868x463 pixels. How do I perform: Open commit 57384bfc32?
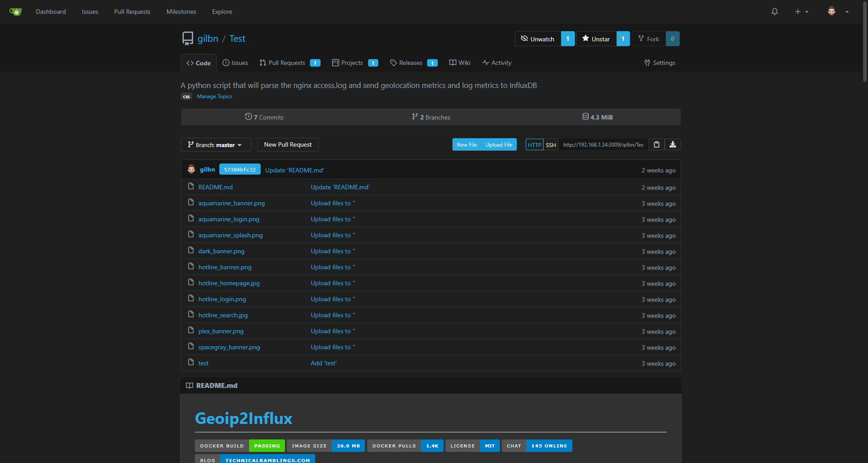(240, 170)
